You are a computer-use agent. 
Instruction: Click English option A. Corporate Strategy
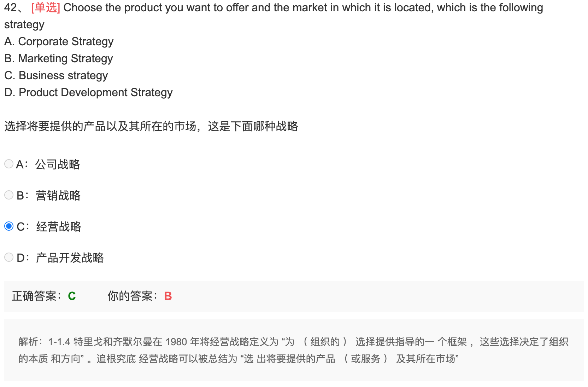[x=59, y=41]
